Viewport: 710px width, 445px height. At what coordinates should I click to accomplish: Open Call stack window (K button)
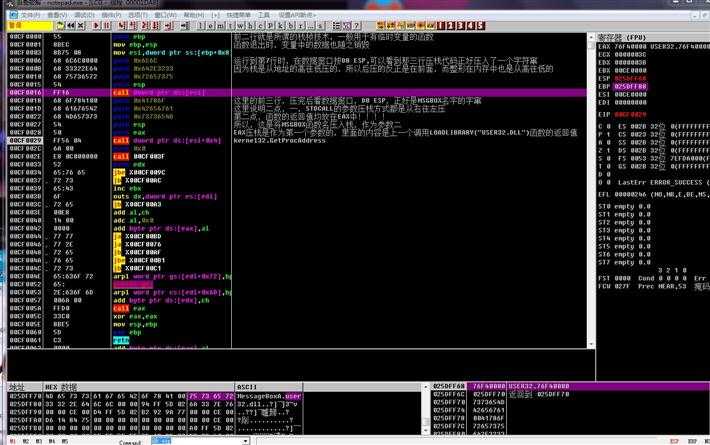click(x=280, y=26)
